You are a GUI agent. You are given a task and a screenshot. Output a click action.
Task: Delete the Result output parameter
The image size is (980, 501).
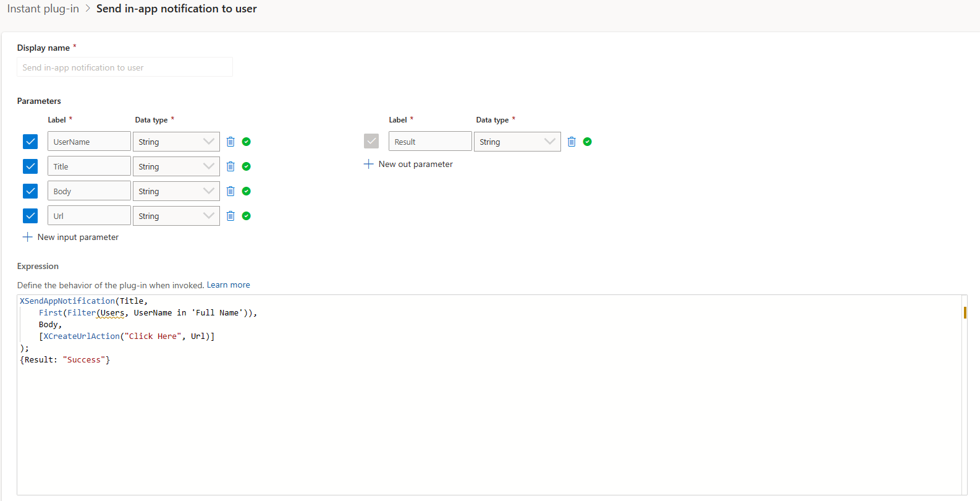click(x=572, y=142)
